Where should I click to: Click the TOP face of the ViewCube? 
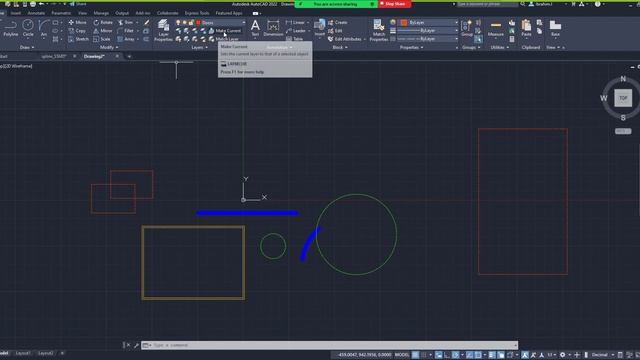point(623,98)
